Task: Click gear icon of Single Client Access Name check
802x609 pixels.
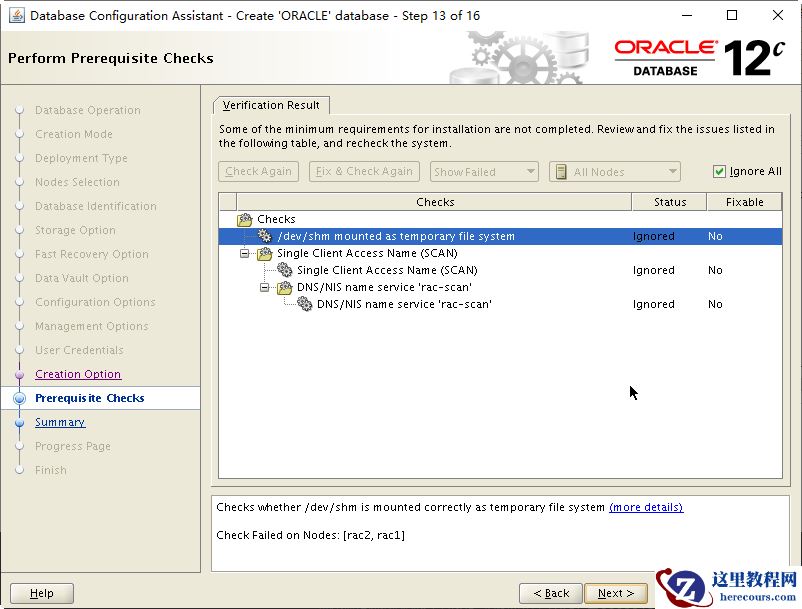Action: (284, 269)
